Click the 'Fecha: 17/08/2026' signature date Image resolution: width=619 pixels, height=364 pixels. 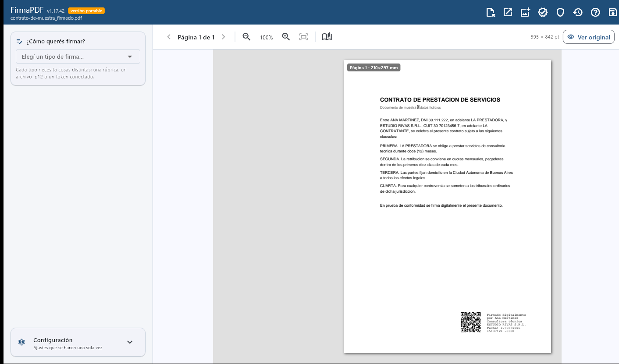tap(503, 328)
